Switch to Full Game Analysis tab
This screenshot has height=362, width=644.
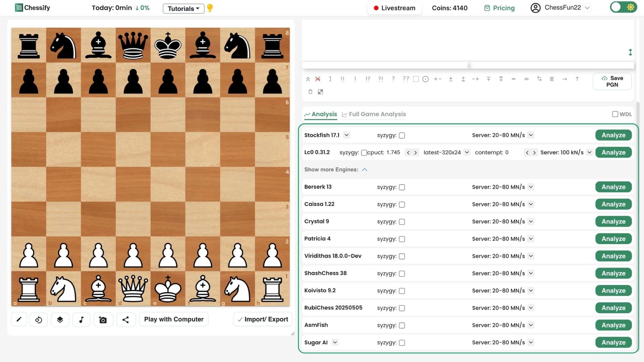click(374, 114)
